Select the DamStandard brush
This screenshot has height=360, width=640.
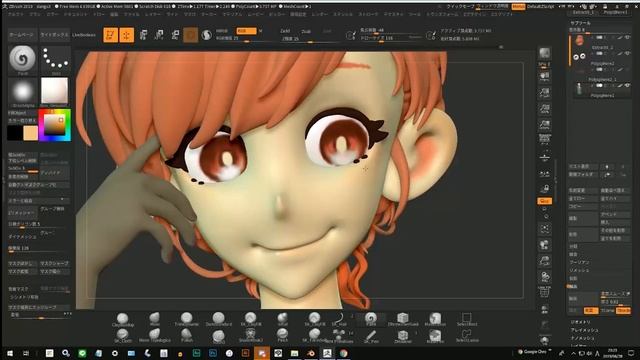point(218,320)
